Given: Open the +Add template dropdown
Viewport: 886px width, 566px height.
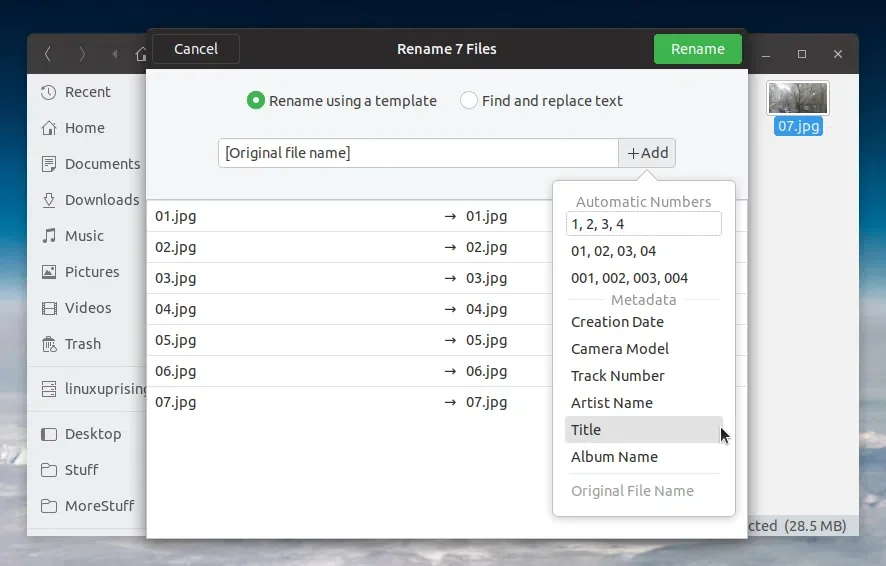Looking at the screenshot, I should coord(647,153).
